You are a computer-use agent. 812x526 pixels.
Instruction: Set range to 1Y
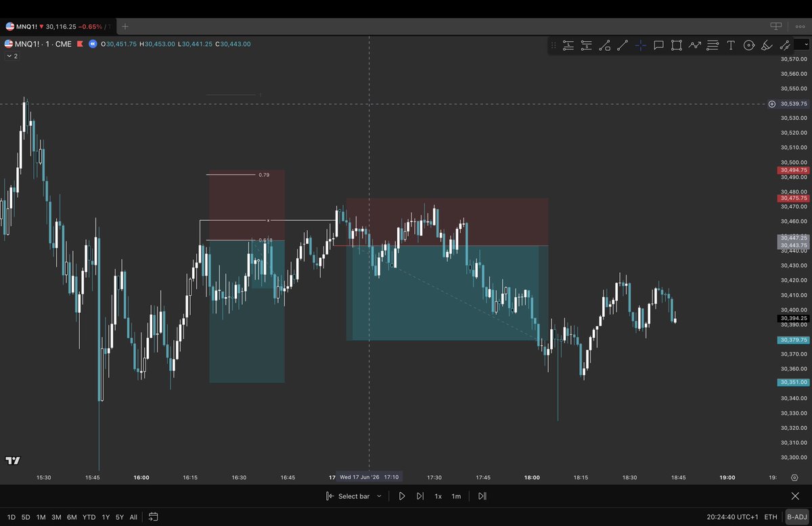click(106, 517)
